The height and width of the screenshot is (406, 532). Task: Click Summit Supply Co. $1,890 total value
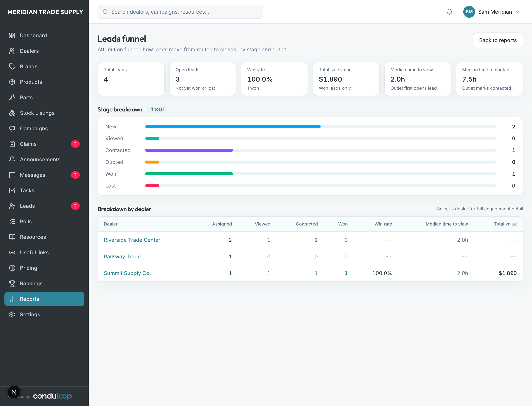(508, 273)
